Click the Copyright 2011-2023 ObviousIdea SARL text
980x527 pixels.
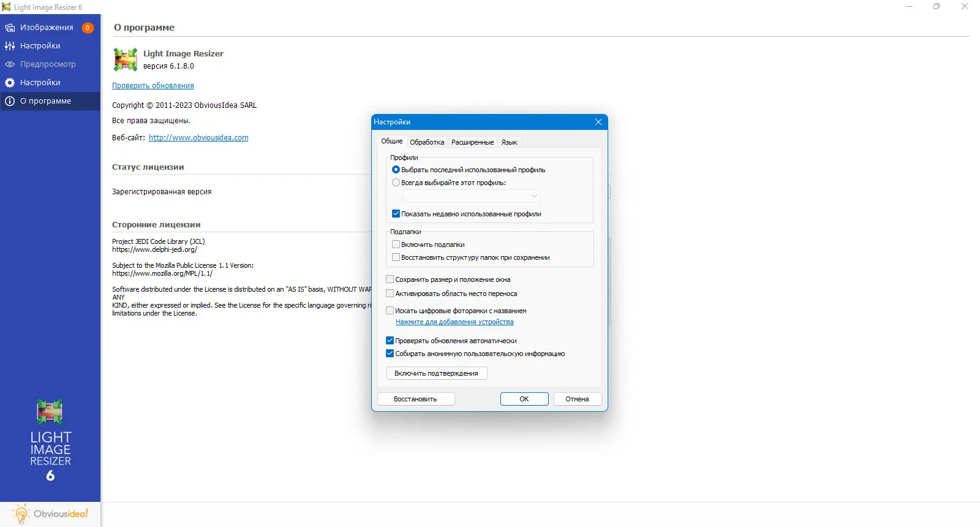tap(184, 105)
